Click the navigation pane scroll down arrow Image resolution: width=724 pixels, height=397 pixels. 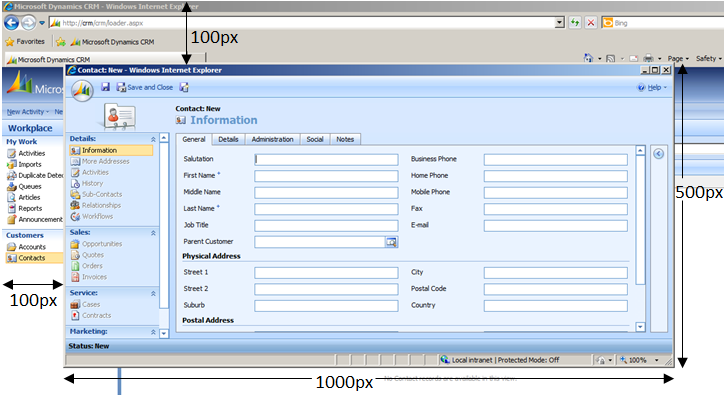[164, 333]
